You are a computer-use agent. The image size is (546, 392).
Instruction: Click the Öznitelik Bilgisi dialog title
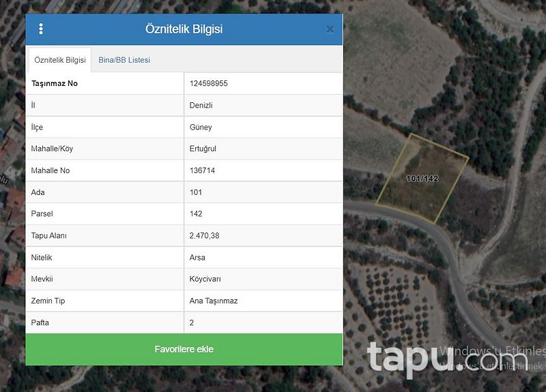(184, 29)
